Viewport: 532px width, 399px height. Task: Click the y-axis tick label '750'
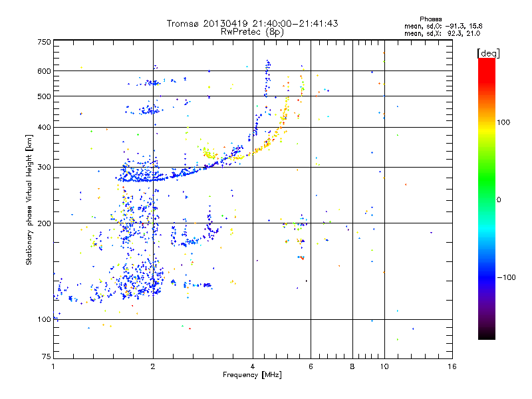coord(44,42)
